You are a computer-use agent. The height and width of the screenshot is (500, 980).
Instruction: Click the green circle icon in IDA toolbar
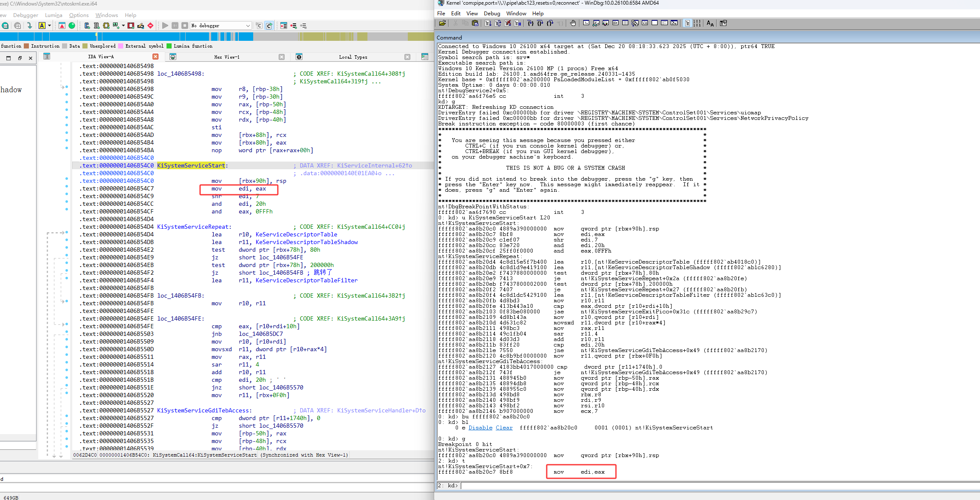point(72,26)
